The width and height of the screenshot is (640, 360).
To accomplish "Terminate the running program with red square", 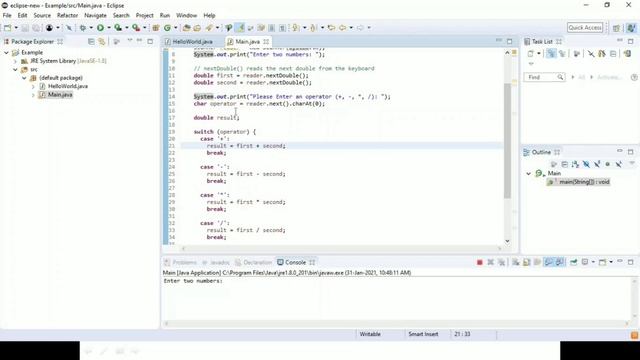I will (480, 262).
